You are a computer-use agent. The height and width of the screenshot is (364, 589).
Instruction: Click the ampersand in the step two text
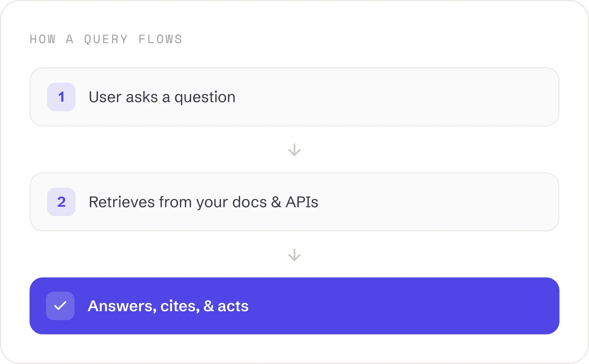[276, 202]
